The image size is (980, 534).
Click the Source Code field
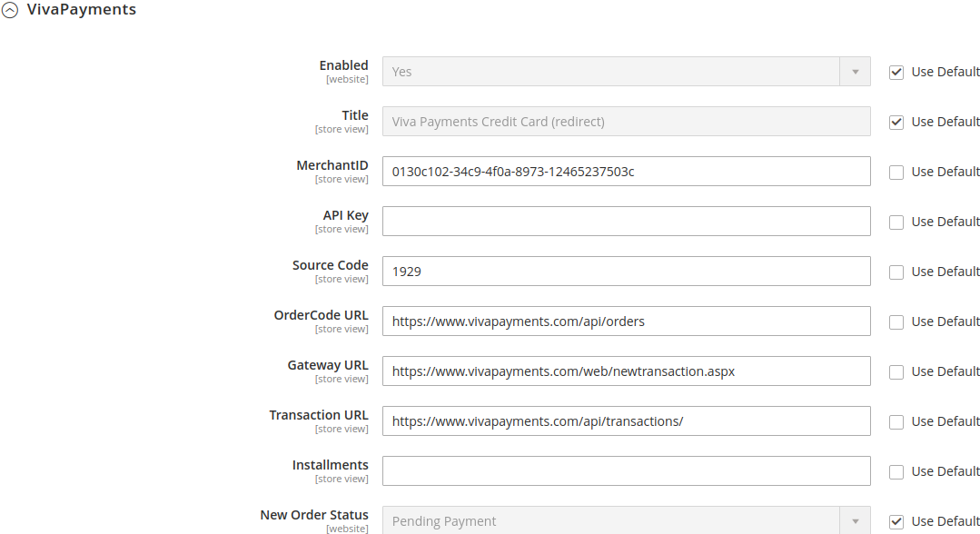(627, 272)
